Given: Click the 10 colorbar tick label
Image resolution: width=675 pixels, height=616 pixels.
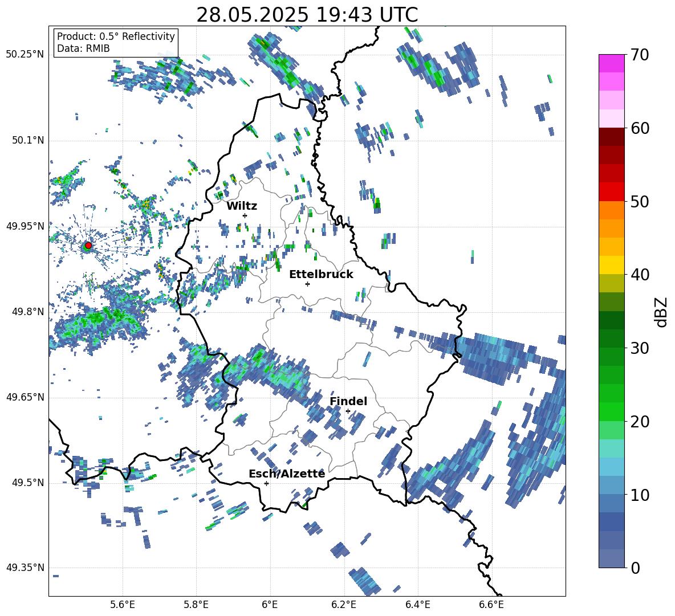Looking at the screenshot, I should coord(640,495).
